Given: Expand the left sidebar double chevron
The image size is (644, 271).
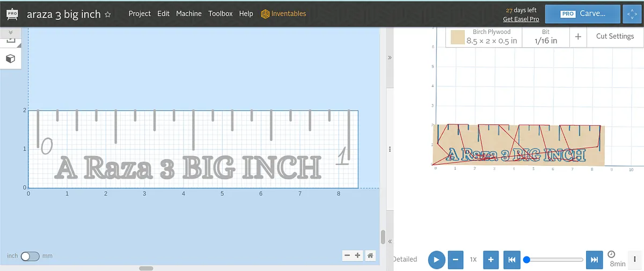Looking at the screenshot, I should [10, 32].
